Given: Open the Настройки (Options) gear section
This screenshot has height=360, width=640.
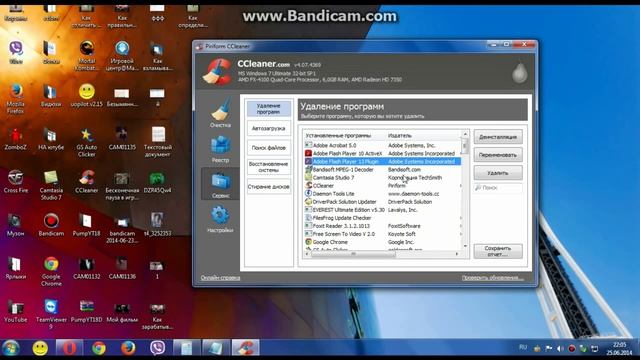Looking at the screenshot, I should [x=220, y=219].
